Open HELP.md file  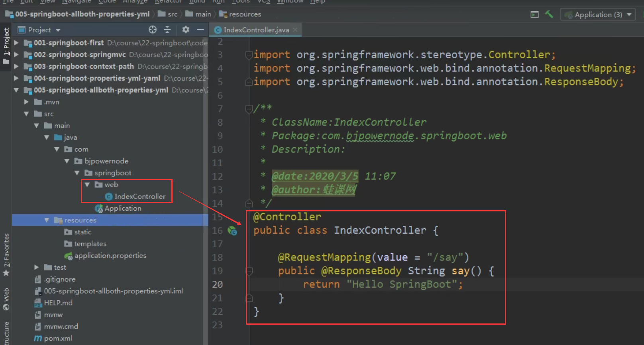tap(53, 303)
